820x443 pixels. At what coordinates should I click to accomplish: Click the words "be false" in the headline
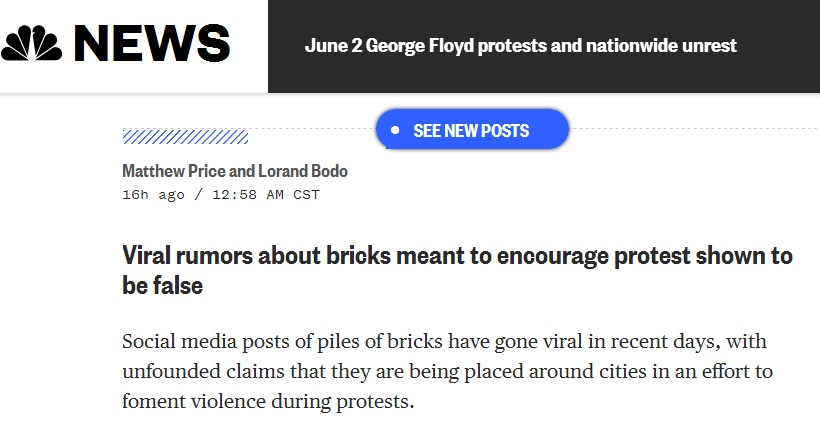[x=162, y=286]
